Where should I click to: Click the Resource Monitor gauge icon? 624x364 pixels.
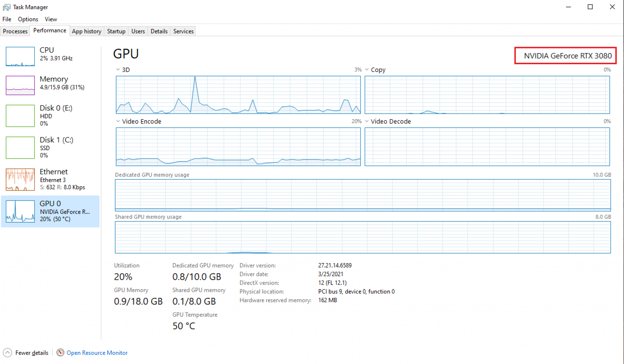[60, 352]
